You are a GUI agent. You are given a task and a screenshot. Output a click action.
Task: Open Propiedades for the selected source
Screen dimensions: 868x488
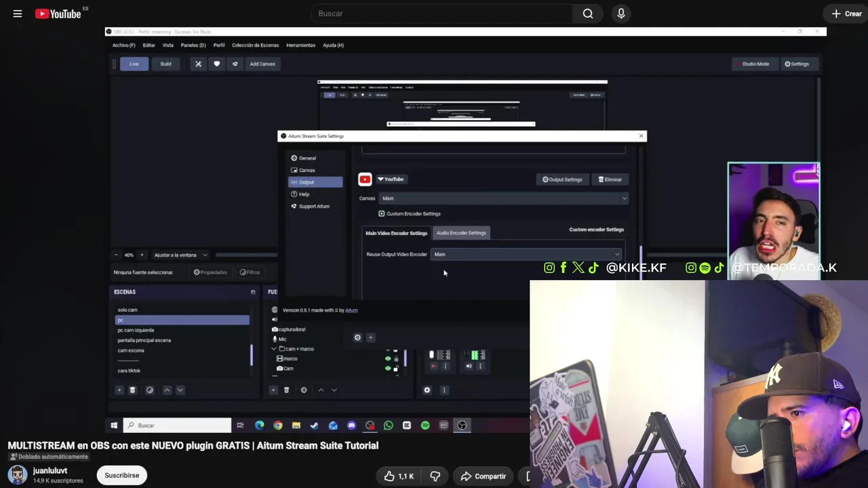point(210,272)
